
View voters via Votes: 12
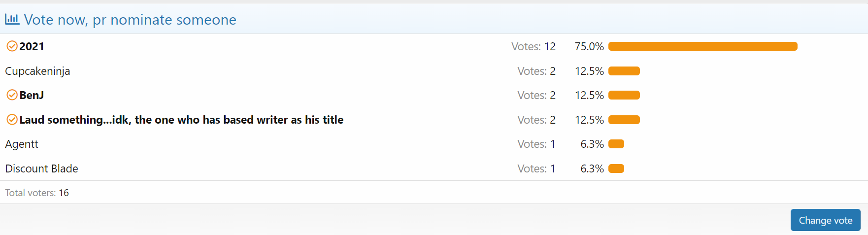coord(534,46)
